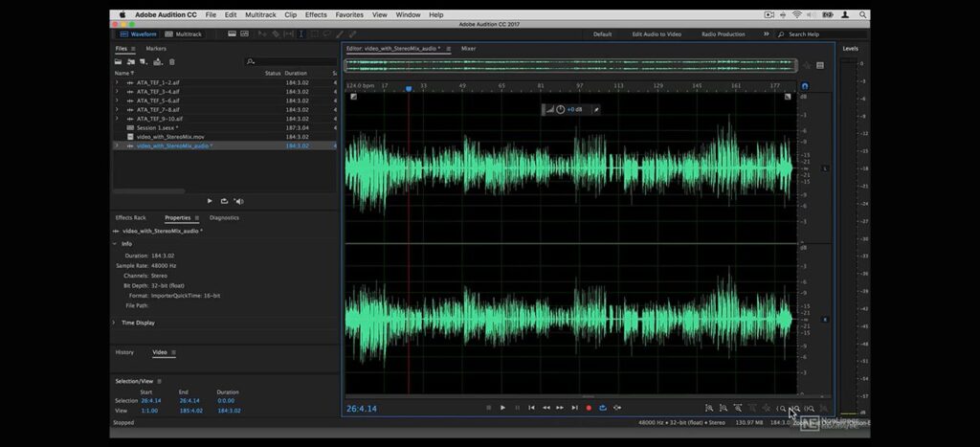Click the red Record button
Image resolution: width=980 pixels, height=447 pixels.
(589, 408)
